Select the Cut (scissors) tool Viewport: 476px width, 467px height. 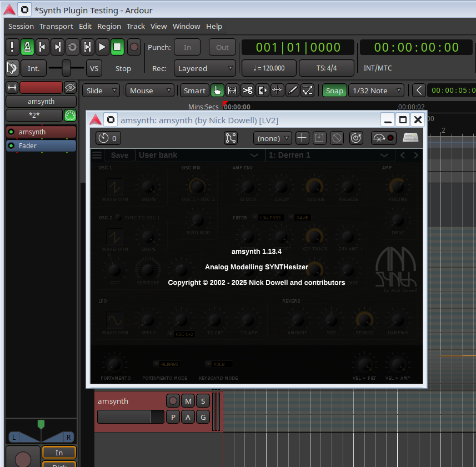[x=248, y=91]
